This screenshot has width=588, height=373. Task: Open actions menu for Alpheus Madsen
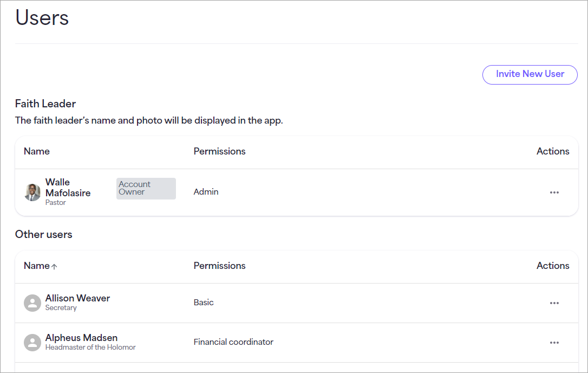(x=554, y=343)
